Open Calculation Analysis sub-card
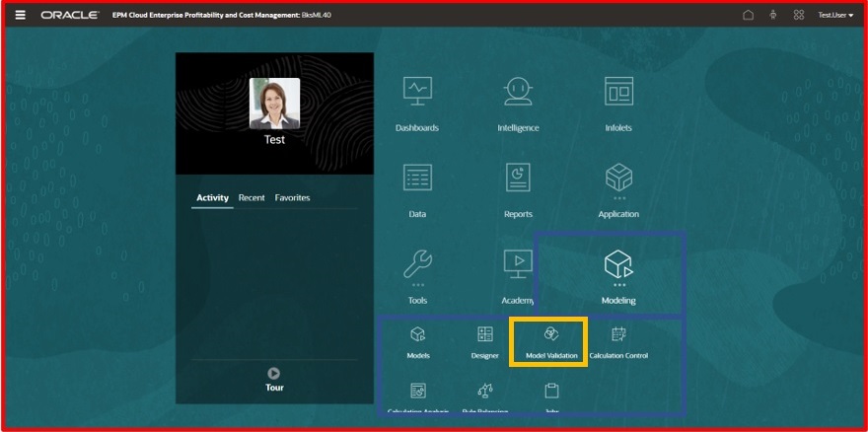 pos(418,398)
